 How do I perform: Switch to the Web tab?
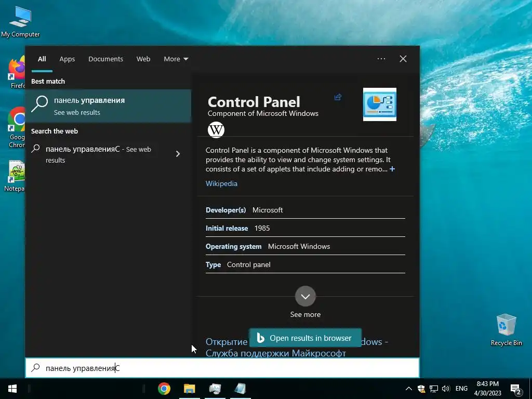point(143,59)
